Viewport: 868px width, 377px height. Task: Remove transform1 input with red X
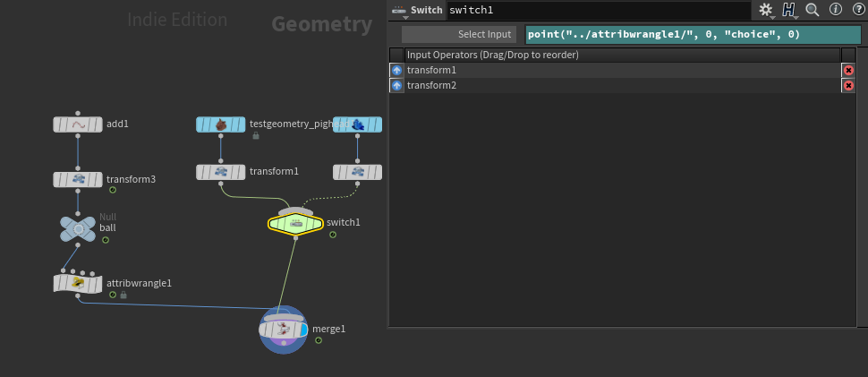(x=848, y=71)
